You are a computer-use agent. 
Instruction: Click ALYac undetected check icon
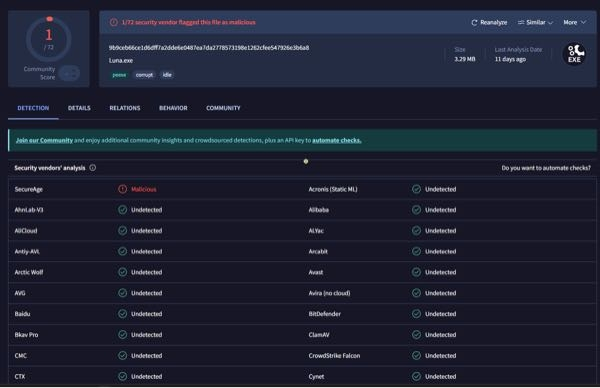[x=416, y=231]
